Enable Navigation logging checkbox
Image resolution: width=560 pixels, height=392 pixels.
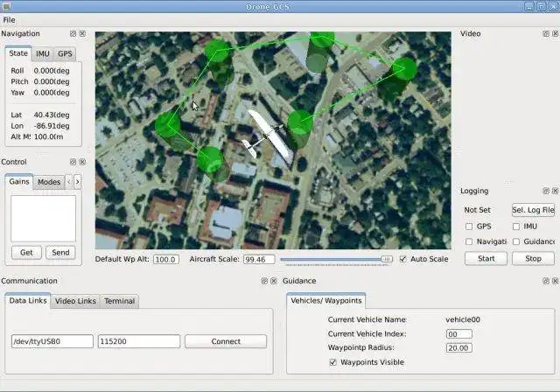(x=469, y=241)
